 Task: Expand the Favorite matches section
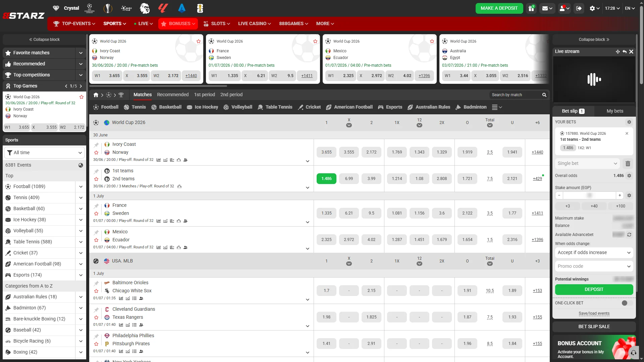pos(80,53)
